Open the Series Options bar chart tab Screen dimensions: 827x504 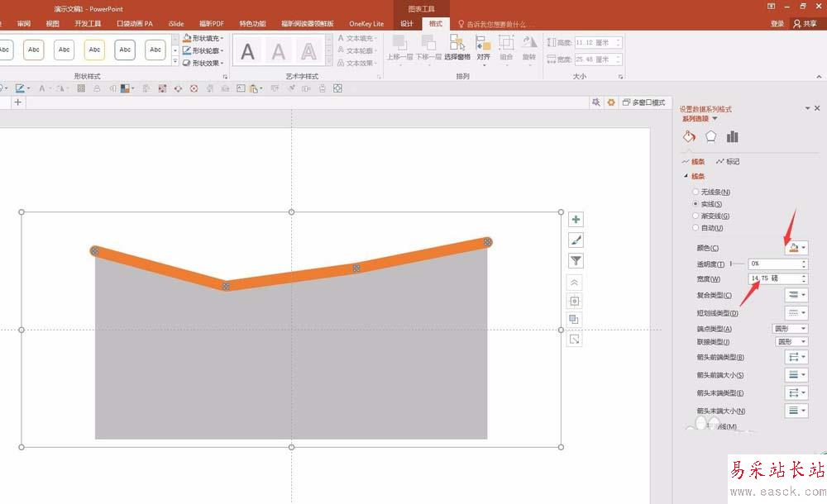tap(732, 136)
